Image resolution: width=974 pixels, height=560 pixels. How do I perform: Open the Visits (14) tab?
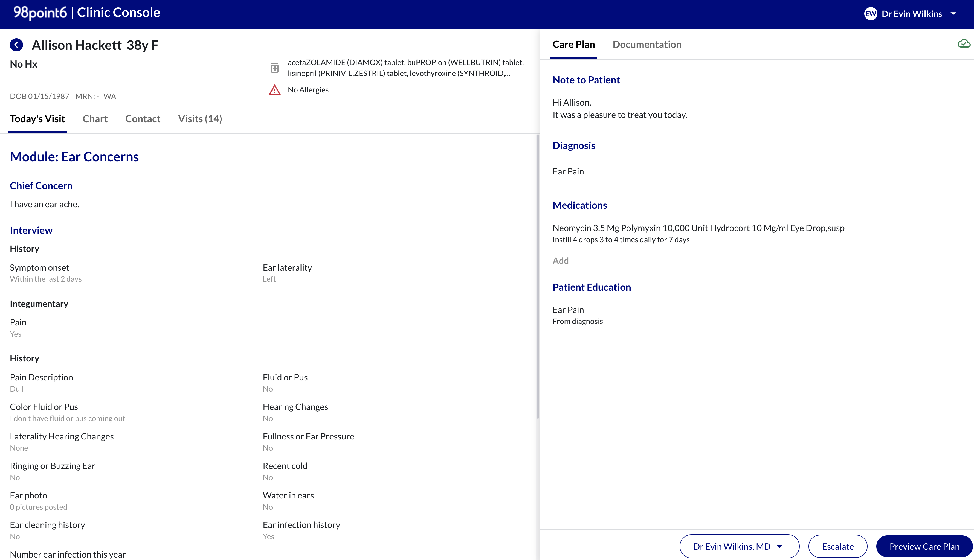[x=200, y=119]
